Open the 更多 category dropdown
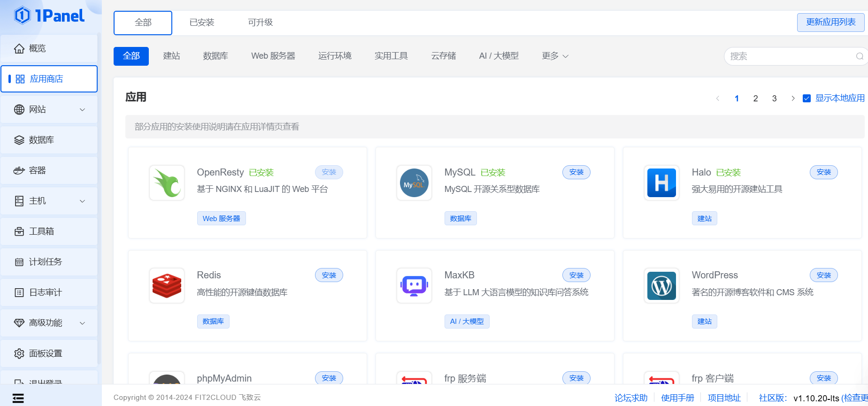 555,56
